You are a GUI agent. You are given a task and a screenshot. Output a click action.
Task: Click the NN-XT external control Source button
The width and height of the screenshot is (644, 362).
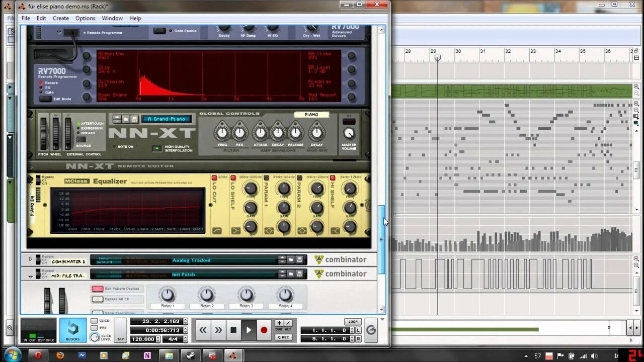81,140
